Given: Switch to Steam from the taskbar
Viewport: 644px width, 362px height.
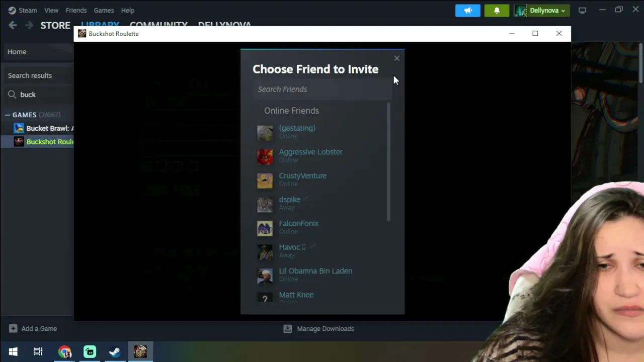Looking at the screenshot, I should (115, 351).
